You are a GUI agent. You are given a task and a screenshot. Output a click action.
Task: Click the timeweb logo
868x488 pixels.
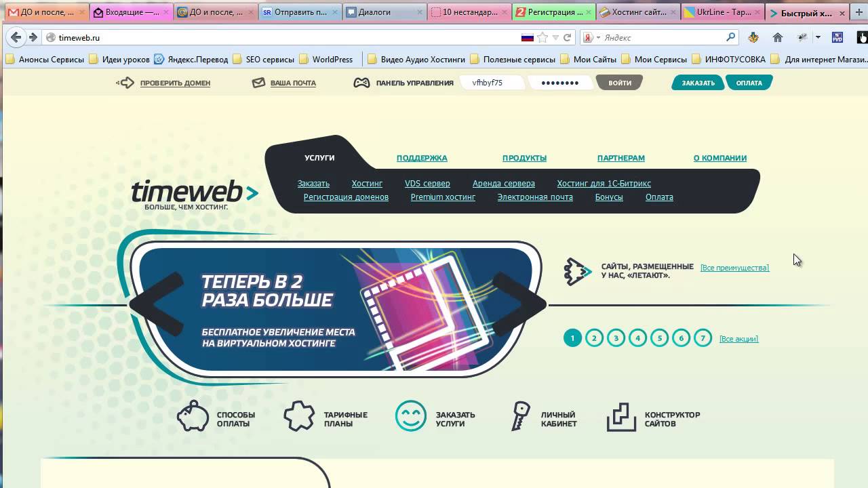(195, 195)
